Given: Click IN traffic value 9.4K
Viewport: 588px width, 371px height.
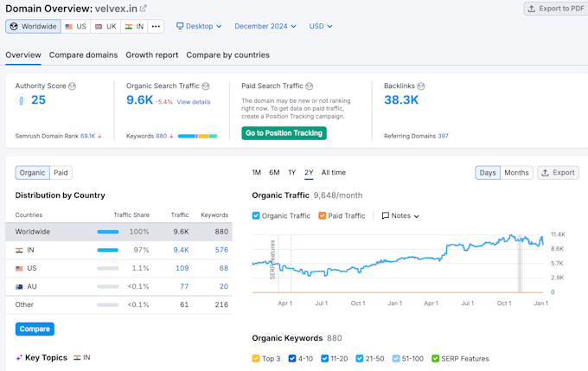Looking at the screenshot, I should (x=181, y=250).
